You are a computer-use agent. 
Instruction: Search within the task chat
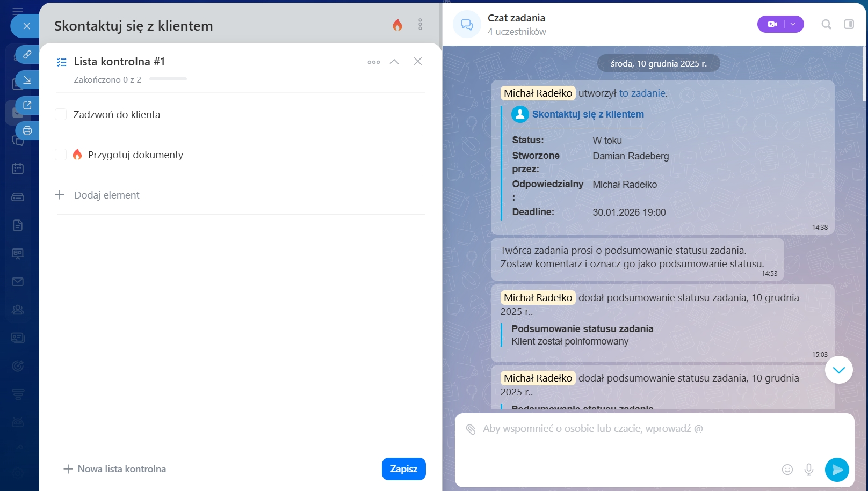[x=827, y=24]
